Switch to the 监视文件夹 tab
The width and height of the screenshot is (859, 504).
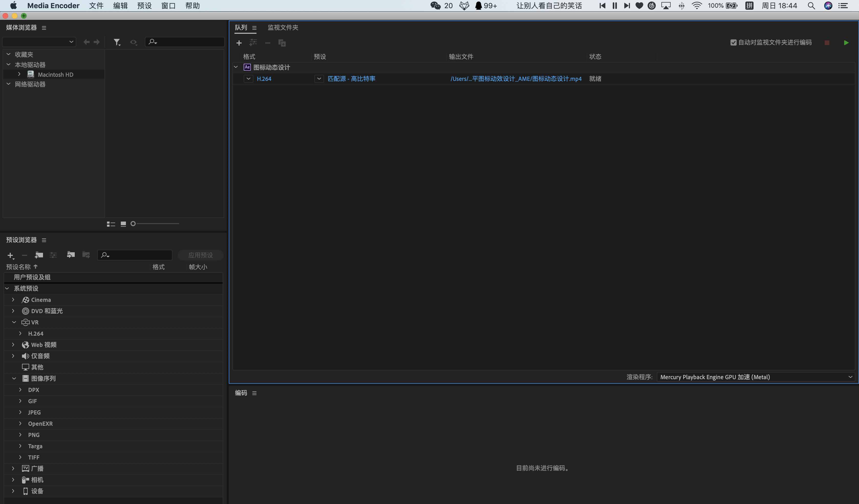[x=283, y=28]
